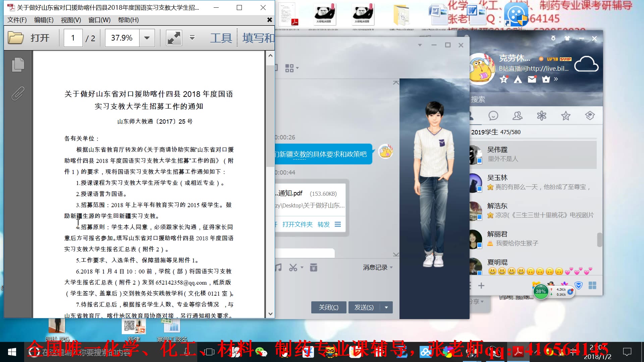Click 打开文件夹 link on file message
Viewport: 644px width, 362px height.
pos(297,224)
